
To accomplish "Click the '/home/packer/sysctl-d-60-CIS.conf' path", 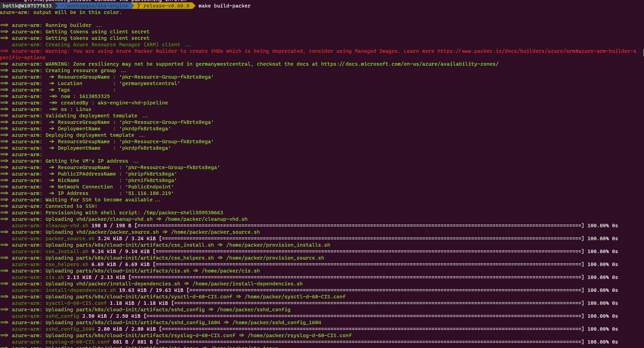I will point(295,297).
